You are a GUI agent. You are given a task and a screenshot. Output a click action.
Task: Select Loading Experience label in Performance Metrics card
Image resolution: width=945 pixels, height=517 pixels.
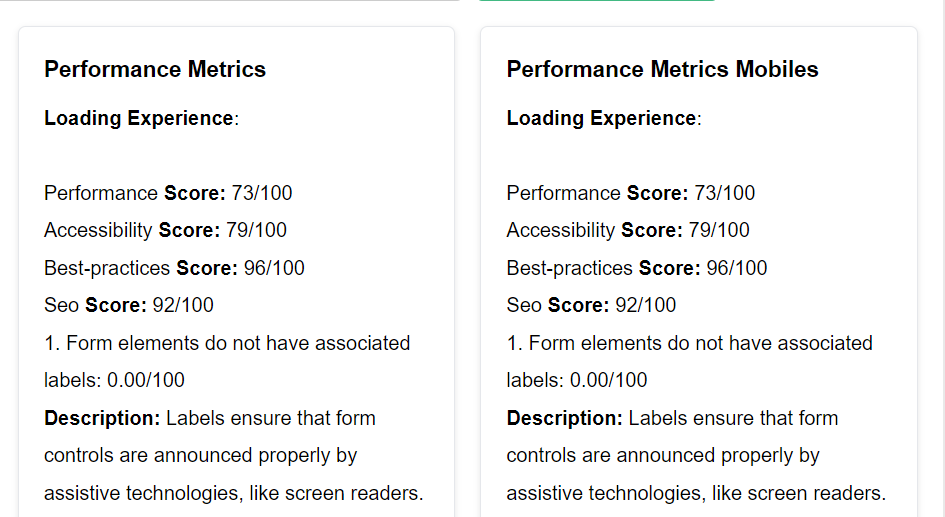click(140, 118)
